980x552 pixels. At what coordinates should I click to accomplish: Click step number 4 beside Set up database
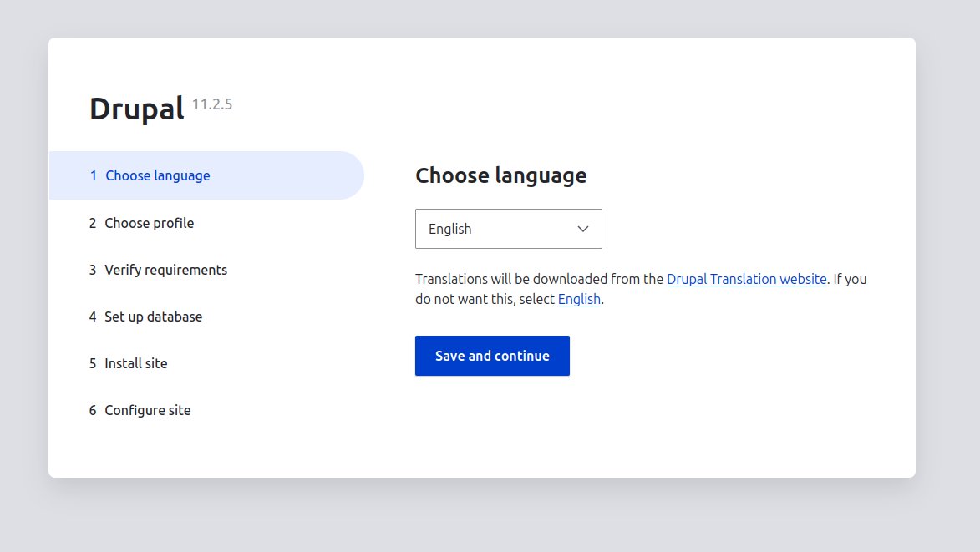(94, 317)
